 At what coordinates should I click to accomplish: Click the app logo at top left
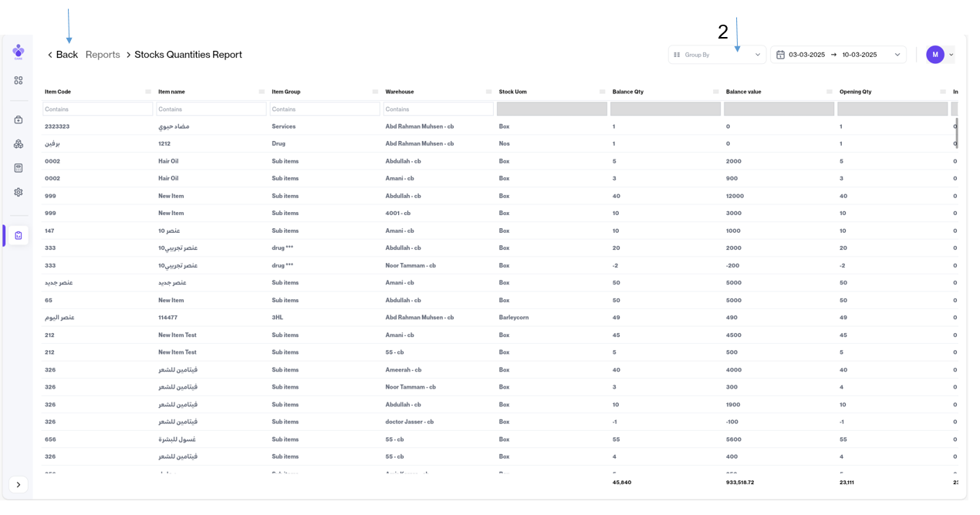click(x=19, y=52)
